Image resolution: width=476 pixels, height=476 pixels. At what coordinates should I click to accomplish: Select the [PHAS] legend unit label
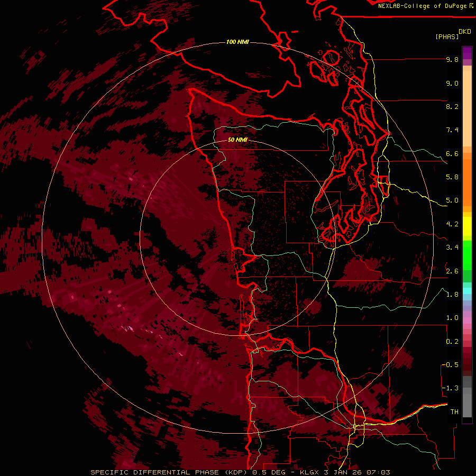point(447,37)
